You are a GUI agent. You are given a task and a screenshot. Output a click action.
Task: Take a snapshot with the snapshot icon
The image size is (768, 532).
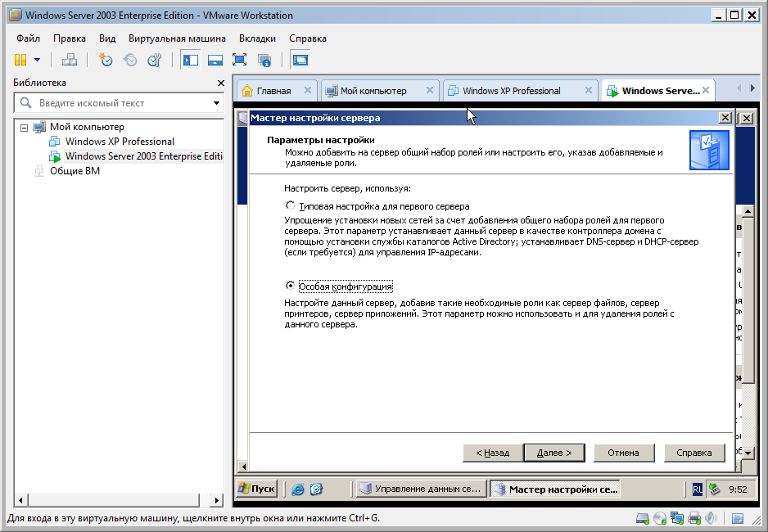coord(106,61)
